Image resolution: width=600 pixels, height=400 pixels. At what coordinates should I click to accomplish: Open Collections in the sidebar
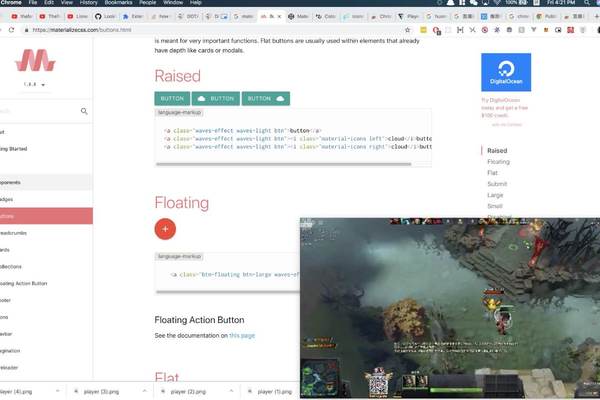point(46,267)
